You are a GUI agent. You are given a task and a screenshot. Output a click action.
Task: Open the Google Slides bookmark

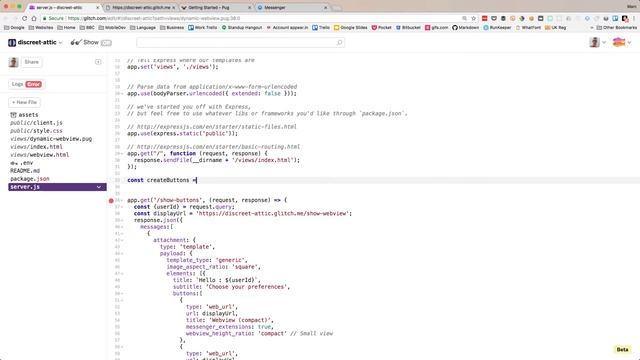coord(351,28)
